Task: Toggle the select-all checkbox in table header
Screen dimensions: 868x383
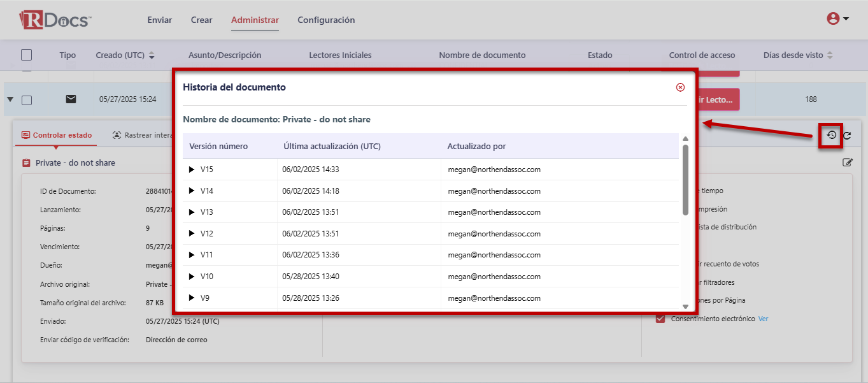Action: (x=26, y=55)
